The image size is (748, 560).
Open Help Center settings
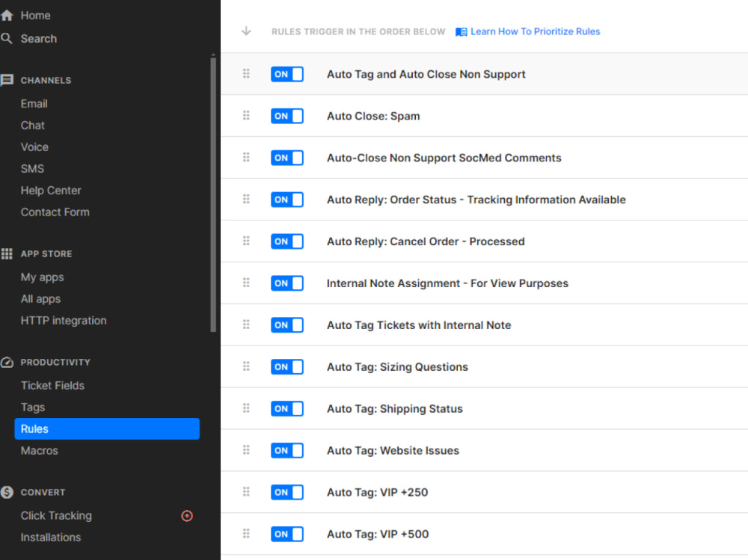click(51, 191)
